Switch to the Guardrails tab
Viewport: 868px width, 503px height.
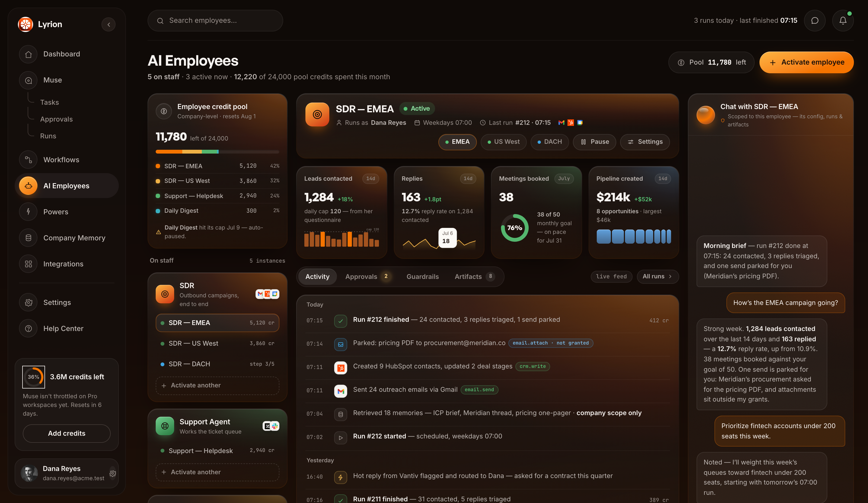coord(423,277)
